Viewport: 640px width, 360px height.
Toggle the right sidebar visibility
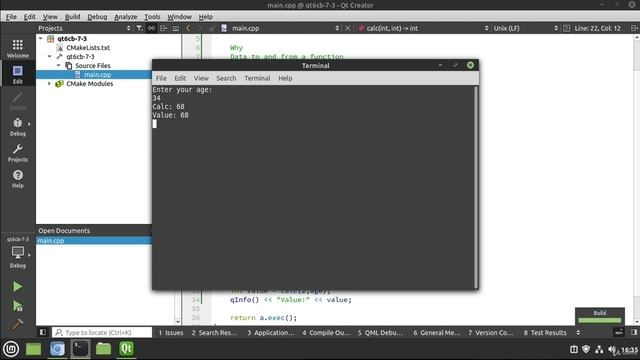634,332
